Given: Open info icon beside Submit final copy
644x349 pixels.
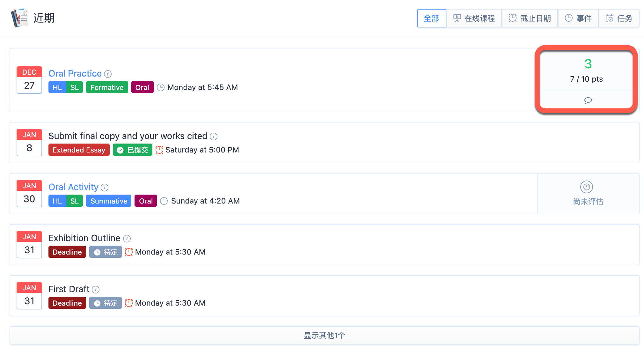Looking at the screenshot, I should coord(214,137).
